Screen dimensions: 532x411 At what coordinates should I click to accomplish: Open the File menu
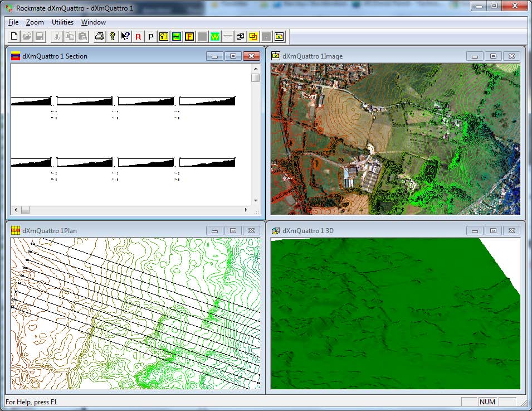13,22
